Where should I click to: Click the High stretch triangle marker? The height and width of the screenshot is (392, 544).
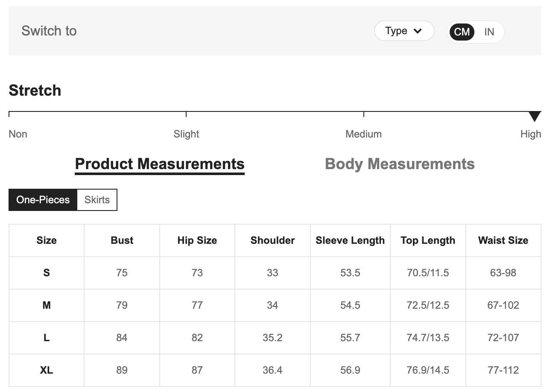tap(534, 116)
